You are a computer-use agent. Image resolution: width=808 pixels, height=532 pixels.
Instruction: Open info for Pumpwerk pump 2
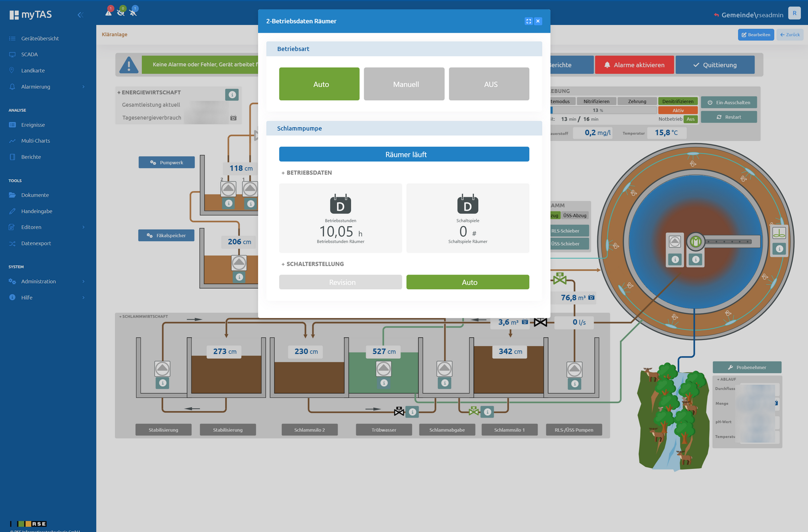[229, 203]
